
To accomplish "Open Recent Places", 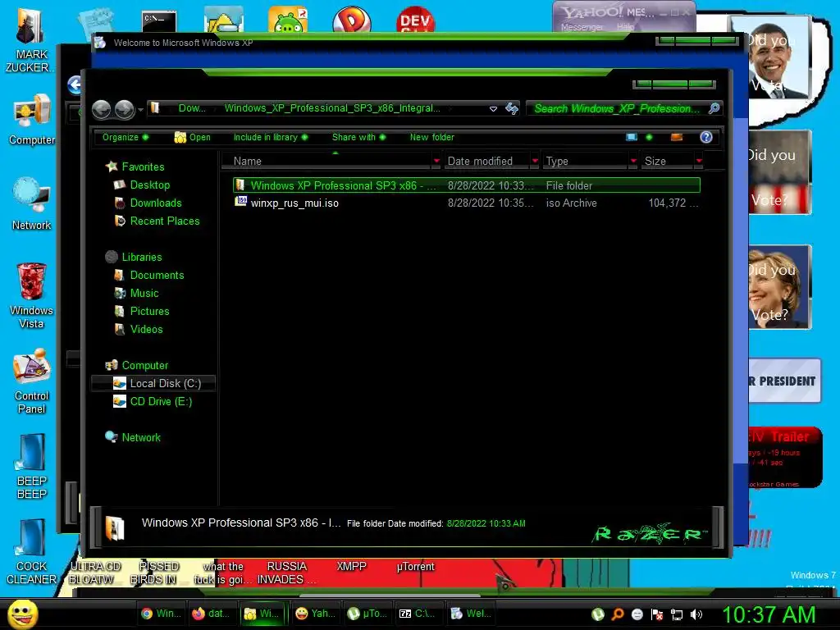I will click(165, 221).
